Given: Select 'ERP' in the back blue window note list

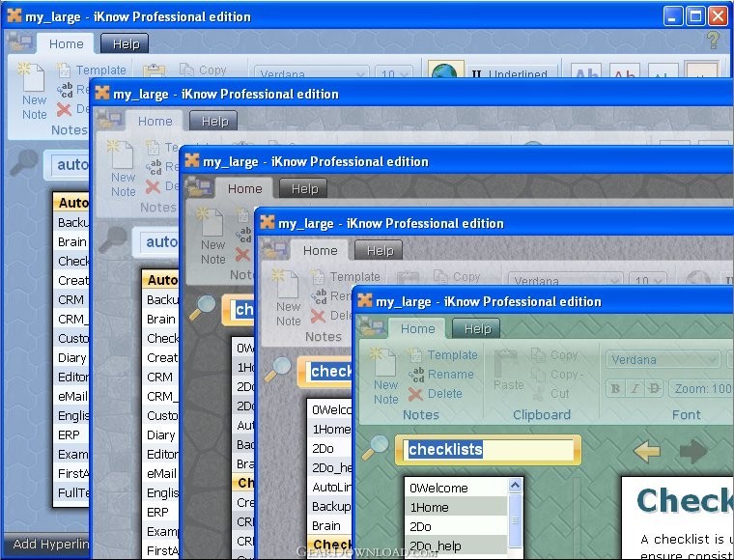Looking at the screenshot, I should 71,435.
